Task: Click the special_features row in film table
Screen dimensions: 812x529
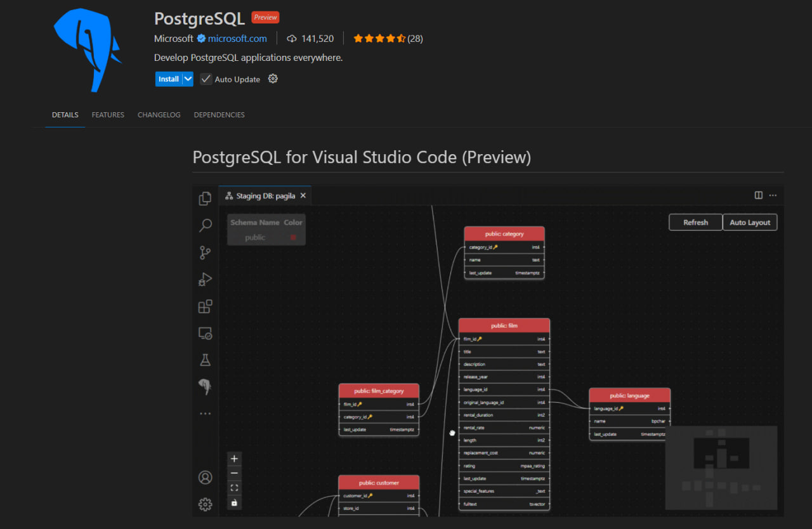Action: pyautogui.click(x=504, y=491)
